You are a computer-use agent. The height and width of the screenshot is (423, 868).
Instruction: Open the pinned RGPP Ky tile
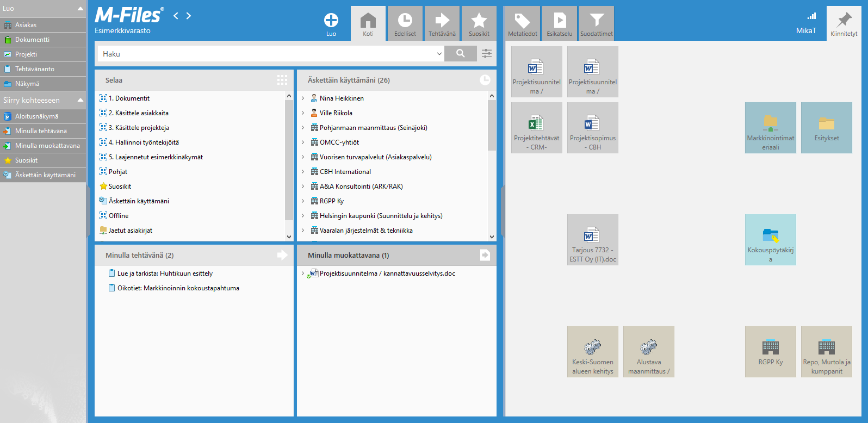(770, 351)
